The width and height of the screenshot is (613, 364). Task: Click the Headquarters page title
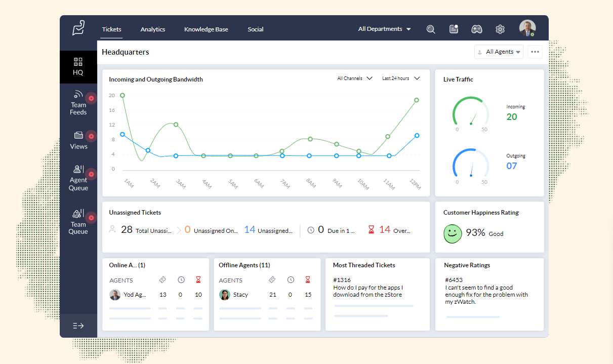click(x=126, y=52)
